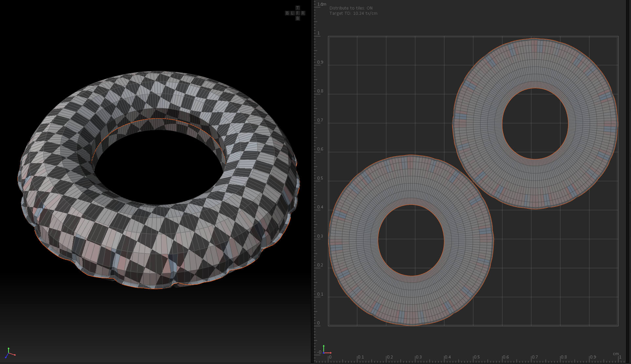Switch 3D viewport to Front view (F)
631x364 pixels.
click(297, 13)
